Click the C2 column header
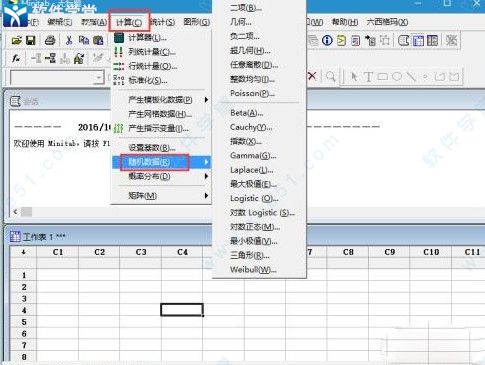The image size is (485, 365). pos(99,252)
